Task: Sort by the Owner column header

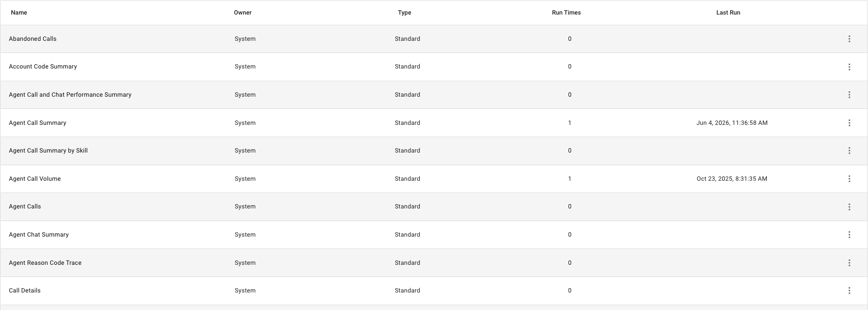Action: point(243,13)
